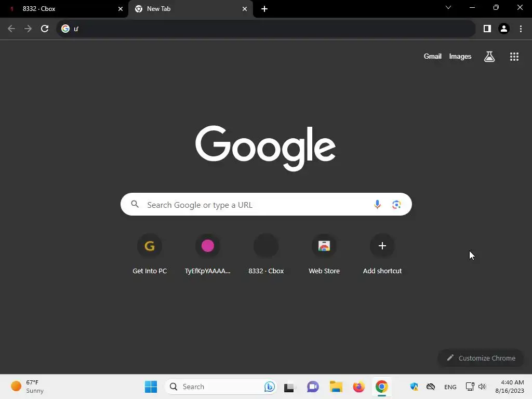Open File Explorer from taskbar

coord(336,387)
